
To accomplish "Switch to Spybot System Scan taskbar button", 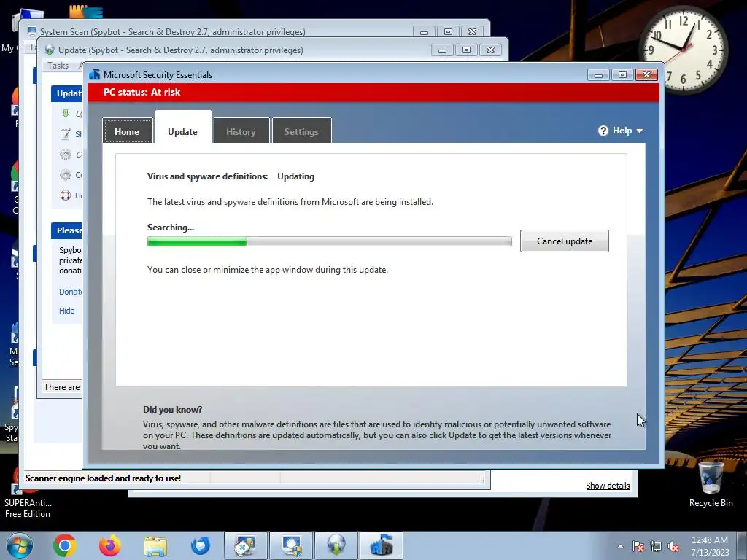I will pyautogui.click(x=291, y=545).
